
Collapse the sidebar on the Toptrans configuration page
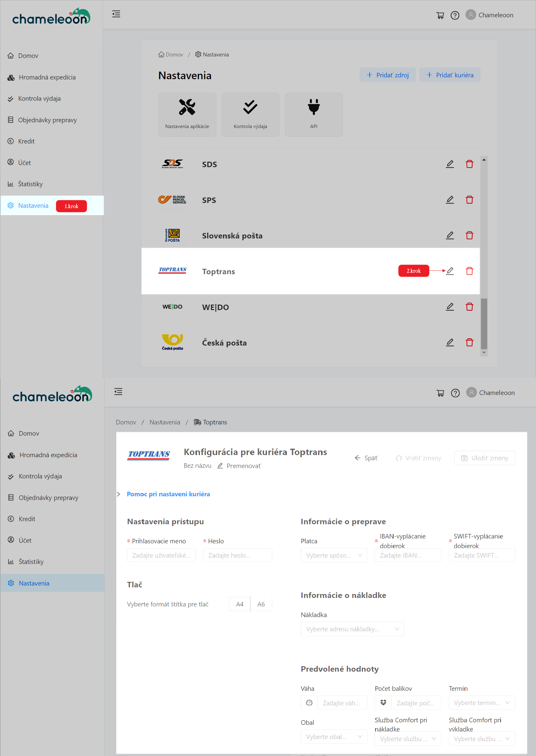coord(118,392)
